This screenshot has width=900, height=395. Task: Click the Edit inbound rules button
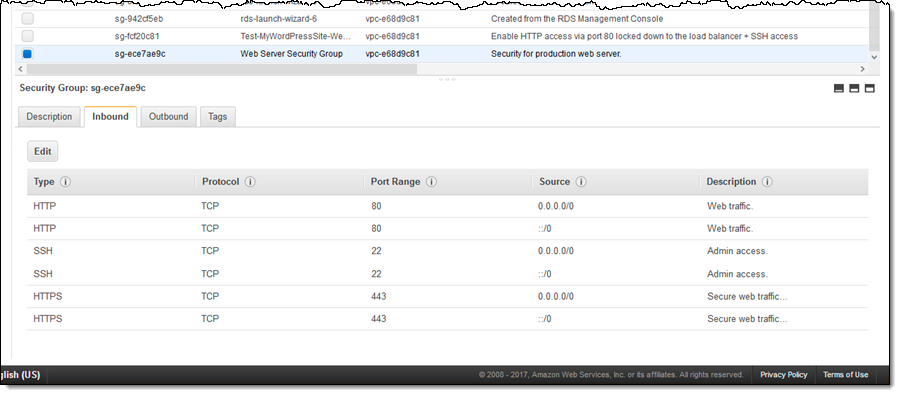coord(42,152)
